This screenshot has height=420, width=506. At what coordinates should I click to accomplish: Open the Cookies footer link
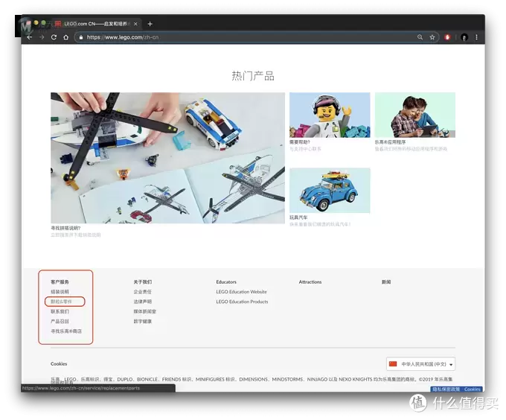59,364
